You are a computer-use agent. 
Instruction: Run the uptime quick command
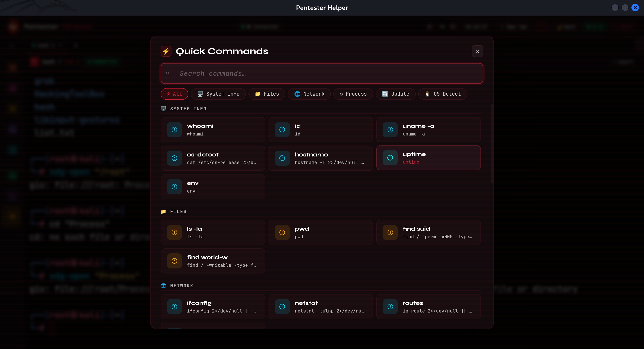pyautogui.click(x=428, y=158)
